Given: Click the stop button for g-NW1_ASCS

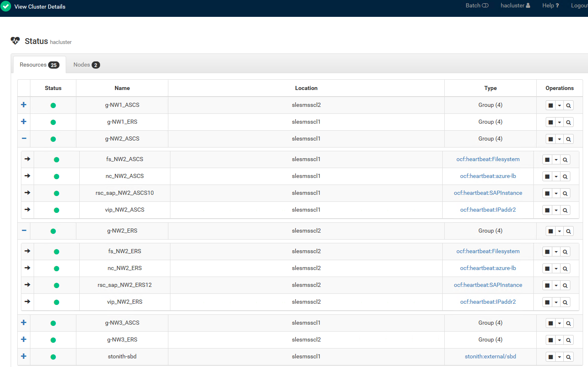Looking at the screenshot, I should (x=551, y=106).
